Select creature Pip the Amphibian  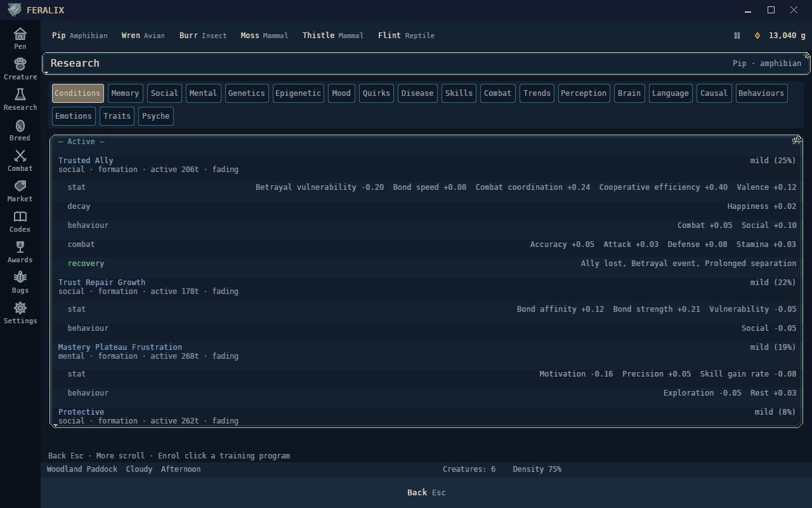click(x=80, y=36)
